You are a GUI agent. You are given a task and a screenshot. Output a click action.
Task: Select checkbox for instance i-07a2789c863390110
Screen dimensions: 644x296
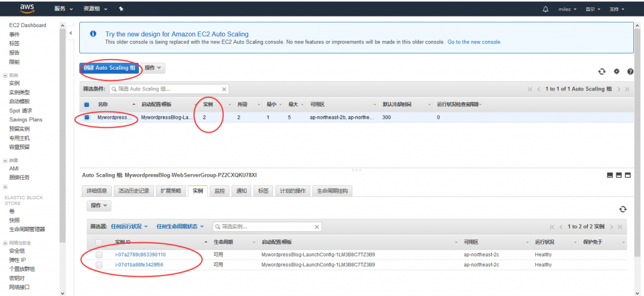pos(99,255)
